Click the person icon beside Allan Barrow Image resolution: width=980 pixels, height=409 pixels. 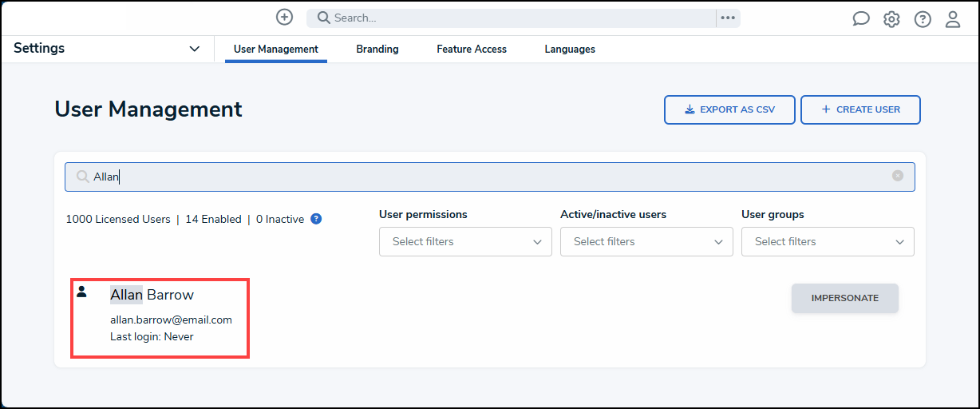(x=81, y=292)
